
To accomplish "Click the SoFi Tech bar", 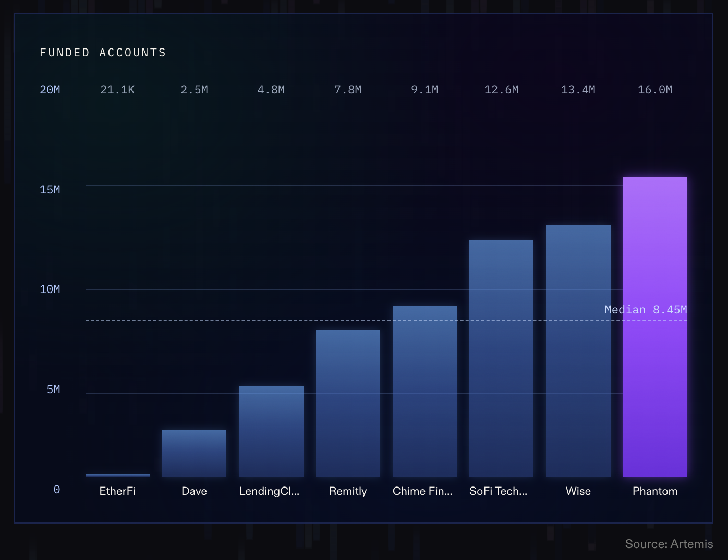I will point(501,358).
